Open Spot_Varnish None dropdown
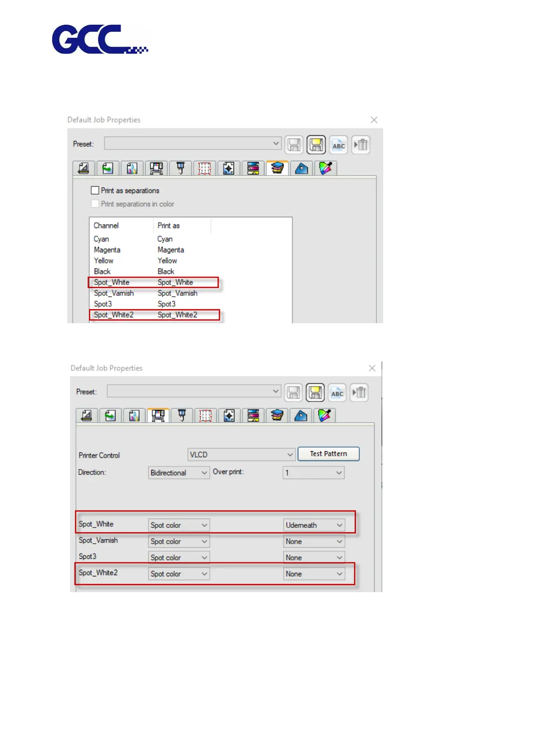The height and width of the screenshot is (756, 535). click(314, 541)
